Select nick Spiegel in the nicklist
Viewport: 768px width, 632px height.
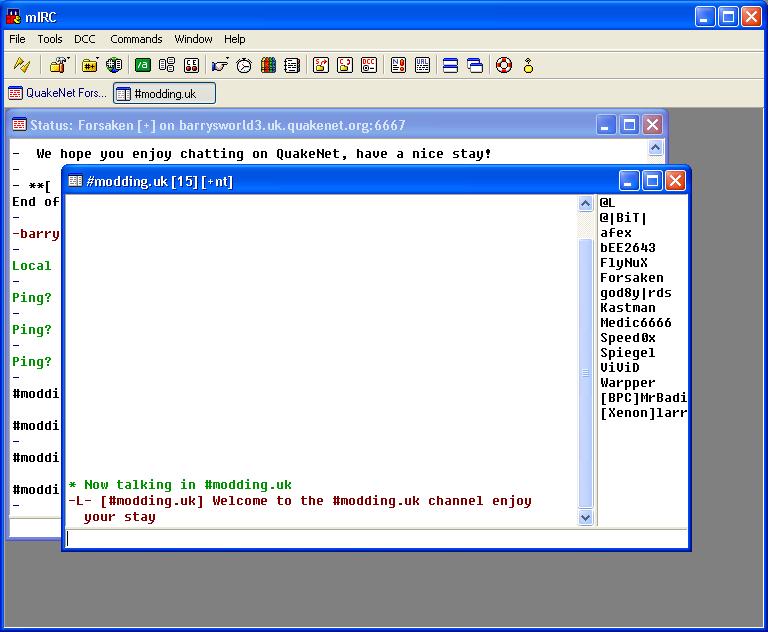click(x=627, y=353)
